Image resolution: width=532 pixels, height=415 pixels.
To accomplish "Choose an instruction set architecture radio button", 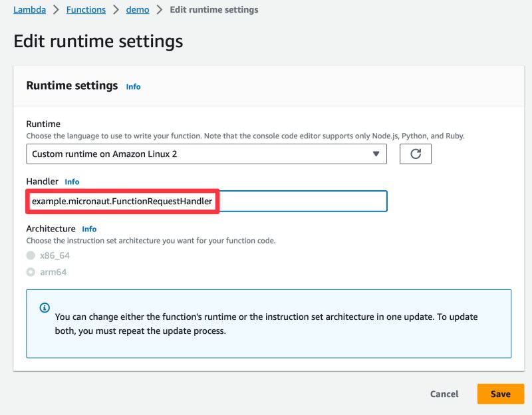I will pyautogui.click(x=30, y=255).
